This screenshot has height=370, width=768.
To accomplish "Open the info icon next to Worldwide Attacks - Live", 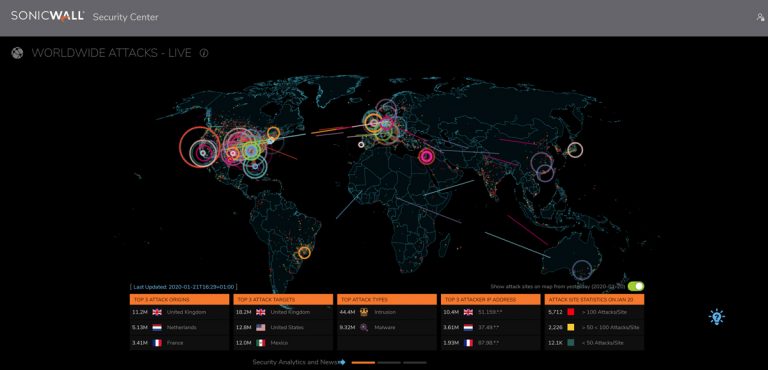I will point(204,53).
